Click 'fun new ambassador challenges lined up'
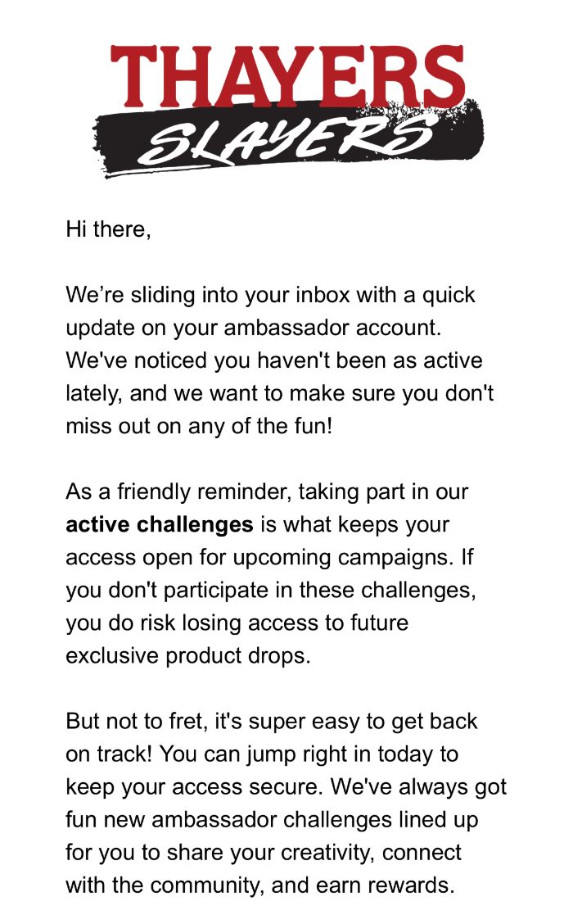The image size is (573, 924). [x=272, y=820]
